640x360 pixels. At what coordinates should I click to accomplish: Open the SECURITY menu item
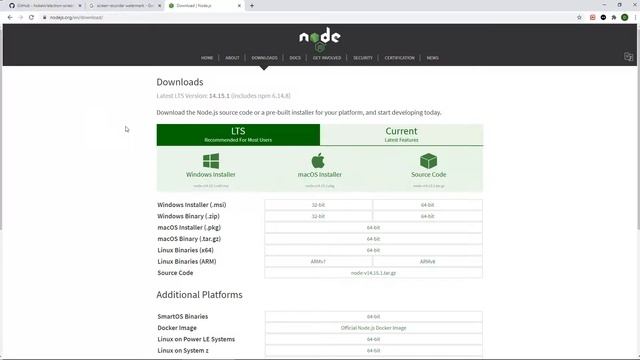click(x=363, y=58)
